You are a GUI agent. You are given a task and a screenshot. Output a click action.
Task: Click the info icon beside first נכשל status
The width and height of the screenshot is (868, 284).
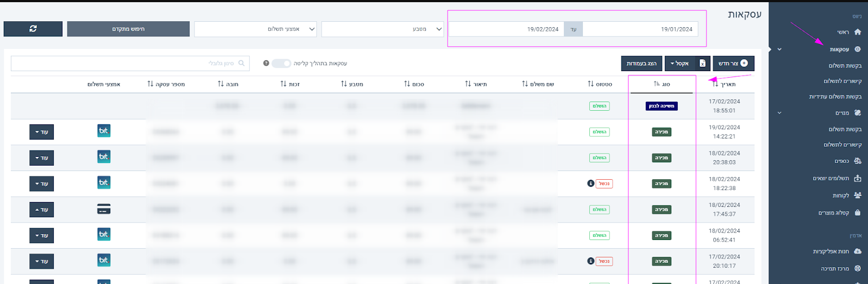coord(590,184)
